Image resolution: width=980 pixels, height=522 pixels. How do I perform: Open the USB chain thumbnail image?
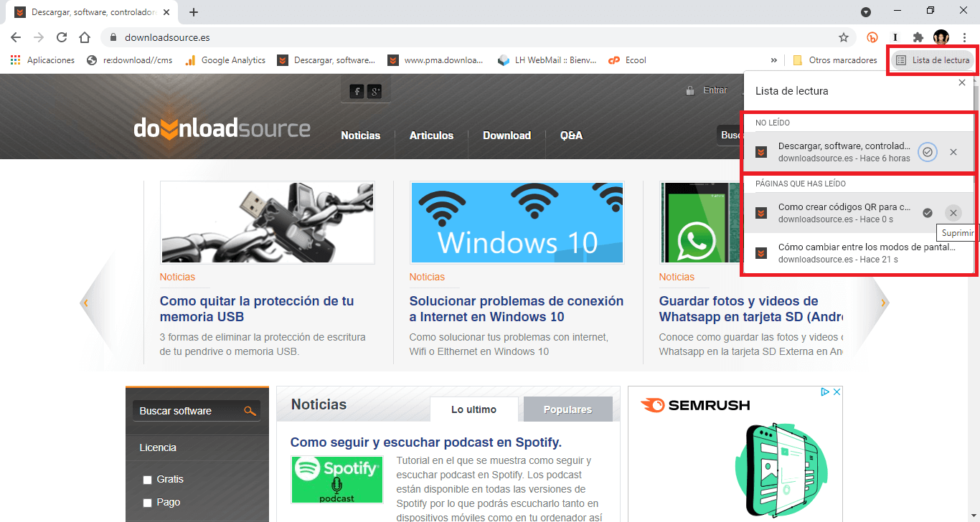[x=268, y=223]
